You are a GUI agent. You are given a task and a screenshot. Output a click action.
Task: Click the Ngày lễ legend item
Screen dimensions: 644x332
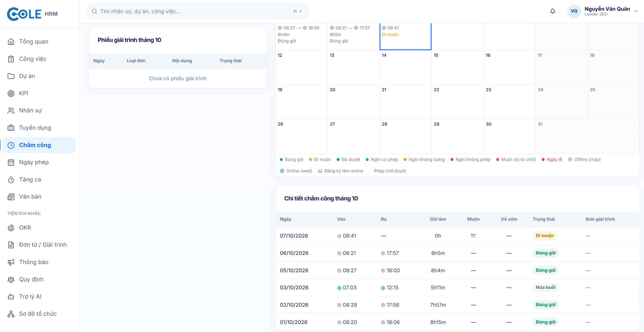(552, 159)
